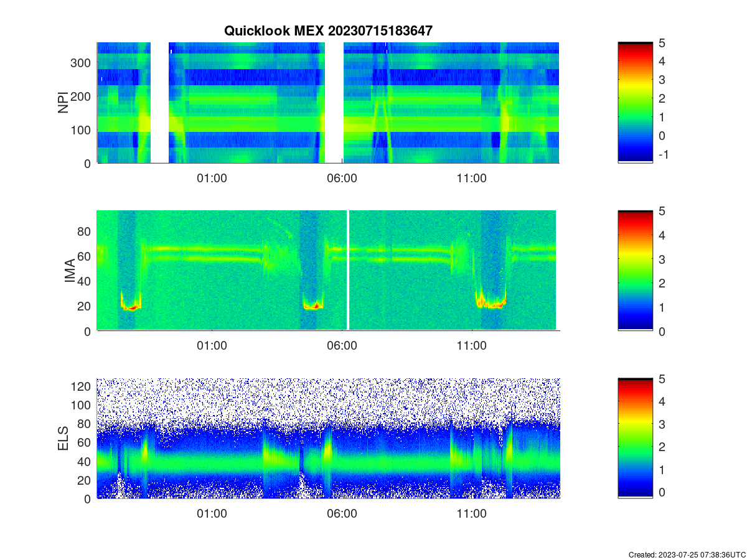
Task: Click the 3 label on IMA colorbar
Action: pos(662,259)
